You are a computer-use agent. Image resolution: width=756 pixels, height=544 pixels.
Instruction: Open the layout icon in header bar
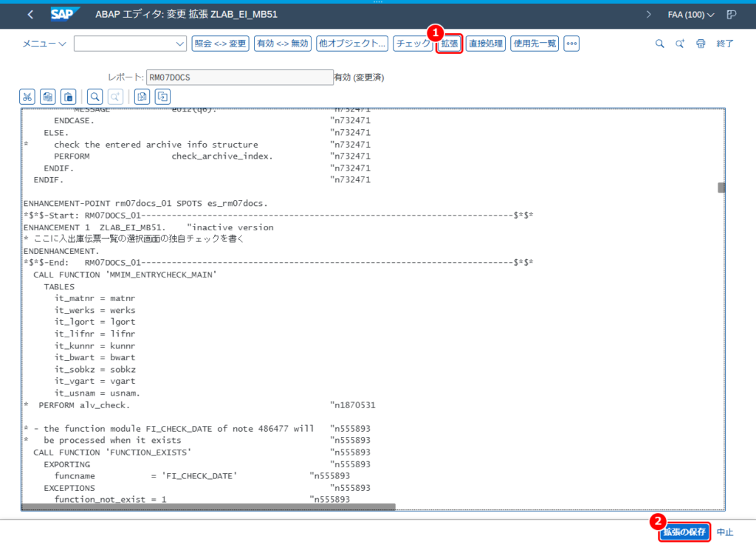[732, 15]
